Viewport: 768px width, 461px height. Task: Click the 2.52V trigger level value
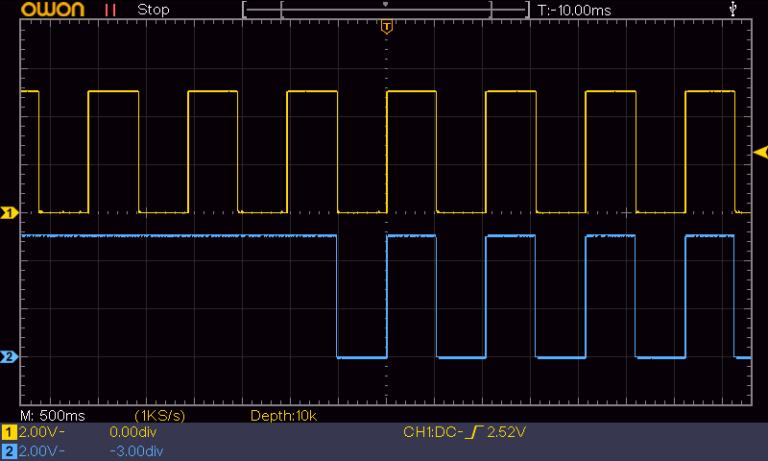point(506,432)
